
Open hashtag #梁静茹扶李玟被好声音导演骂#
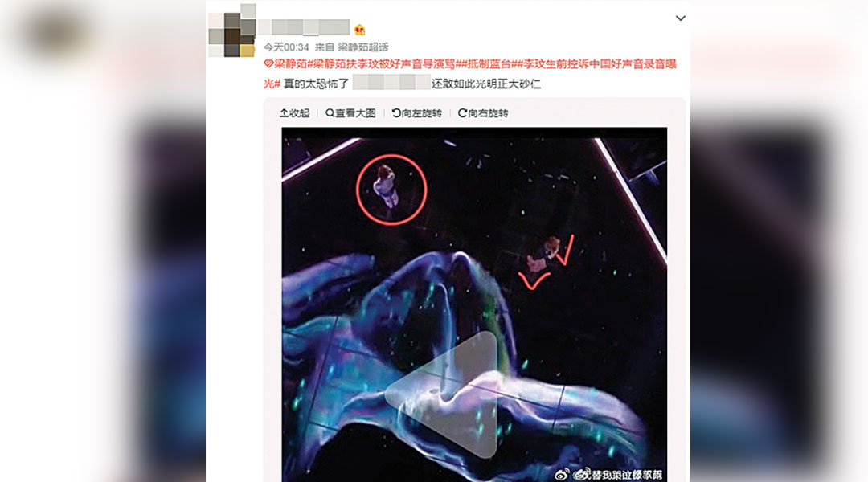383,64
